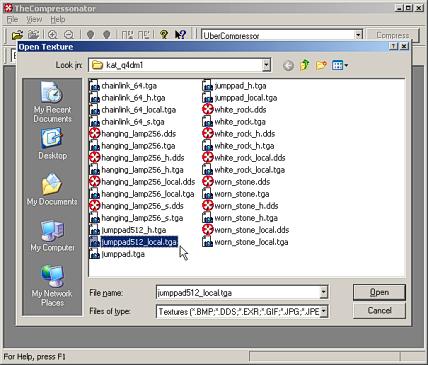This screenshot has width=428, height=365.
Task: Expand the Files of type dropdown
Action: [323, 312]
